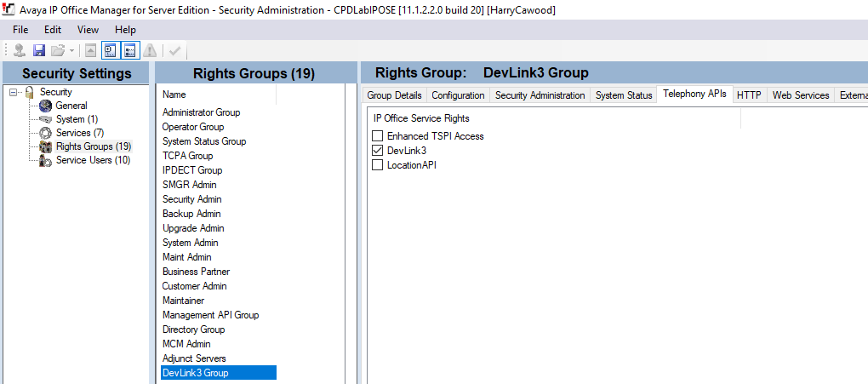Switch to the HTTP tab
This screenshot has width=868, height=384.
click(750, 95)
